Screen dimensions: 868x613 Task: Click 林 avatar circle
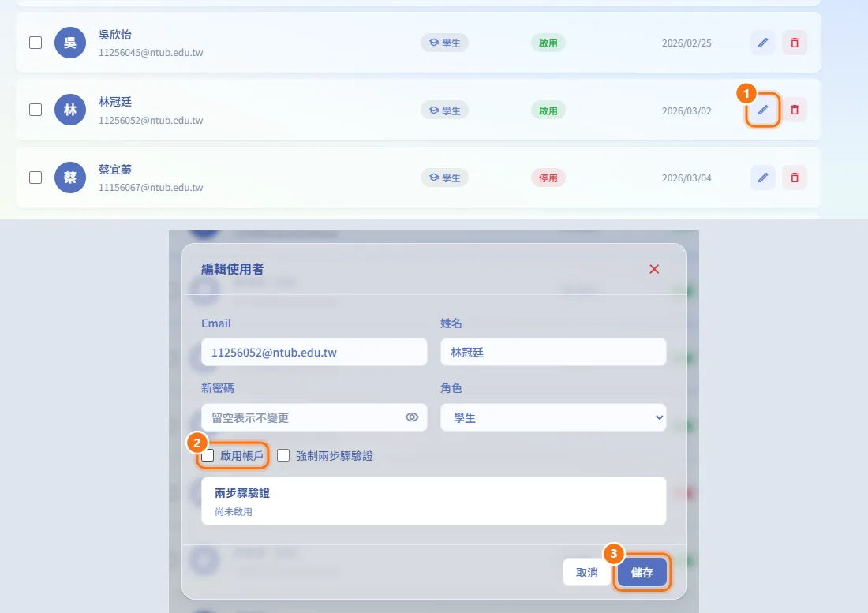pos(70,110)
